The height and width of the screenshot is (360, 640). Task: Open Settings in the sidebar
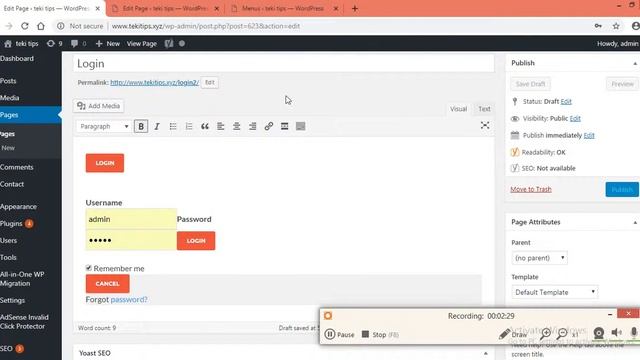coord(13,300)
